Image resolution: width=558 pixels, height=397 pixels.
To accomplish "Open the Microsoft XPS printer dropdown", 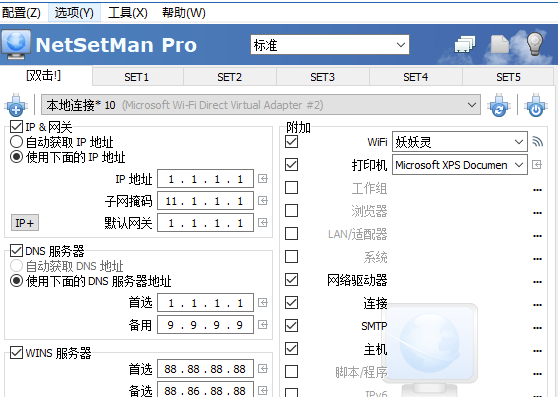I will [x=459, y=165].
